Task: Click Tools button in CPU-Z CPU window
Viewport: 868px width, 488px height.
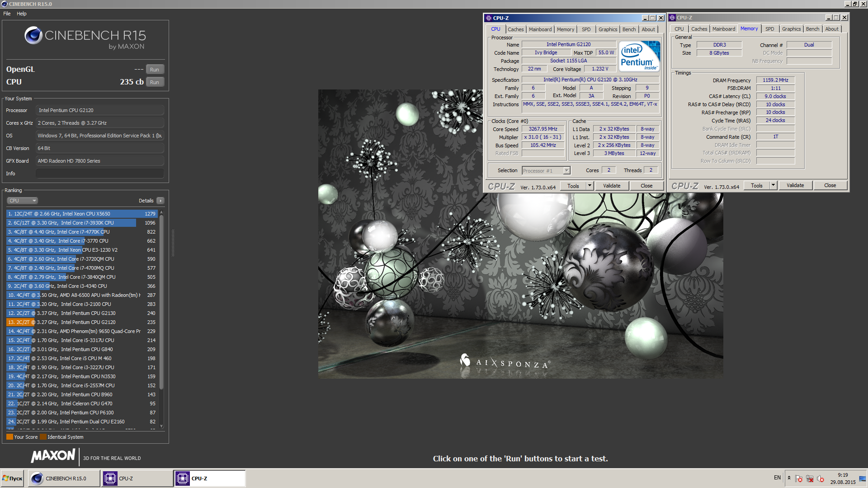Action: [x=573, y=186]
